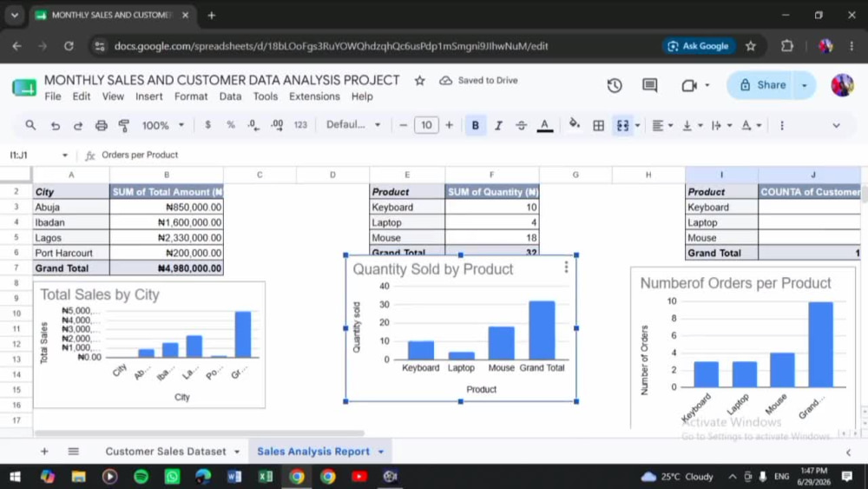The height and width of the screenshot is (489, 868).
Task: Increase font size with plus button
Action: tap(449, 125)
